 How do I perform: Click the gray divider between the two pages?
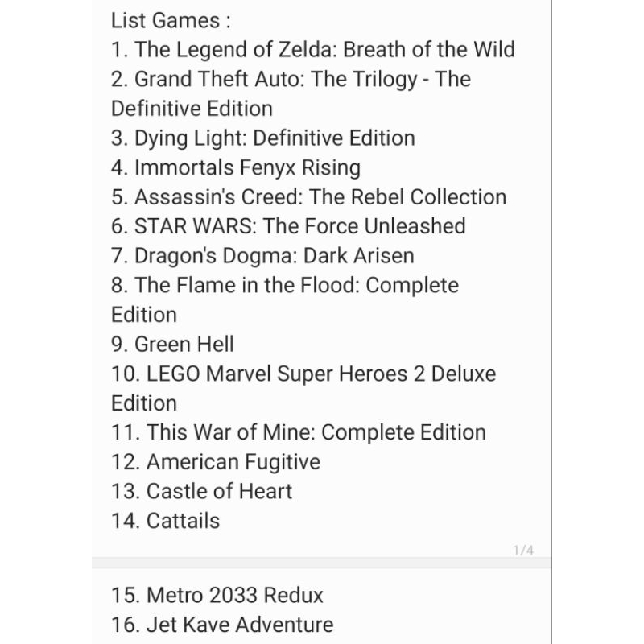pos(322,562)
